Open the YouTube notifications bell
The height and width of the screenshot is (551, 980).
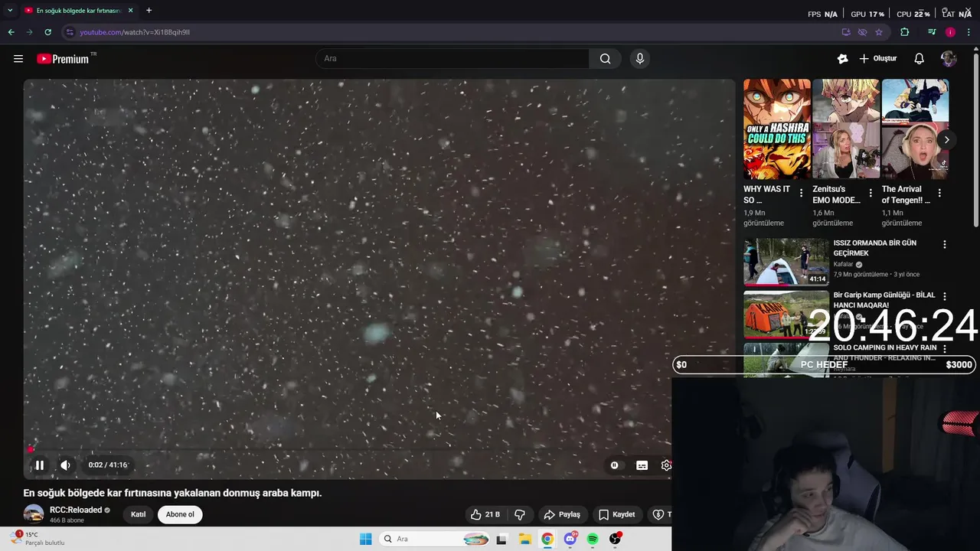[920, 59]
